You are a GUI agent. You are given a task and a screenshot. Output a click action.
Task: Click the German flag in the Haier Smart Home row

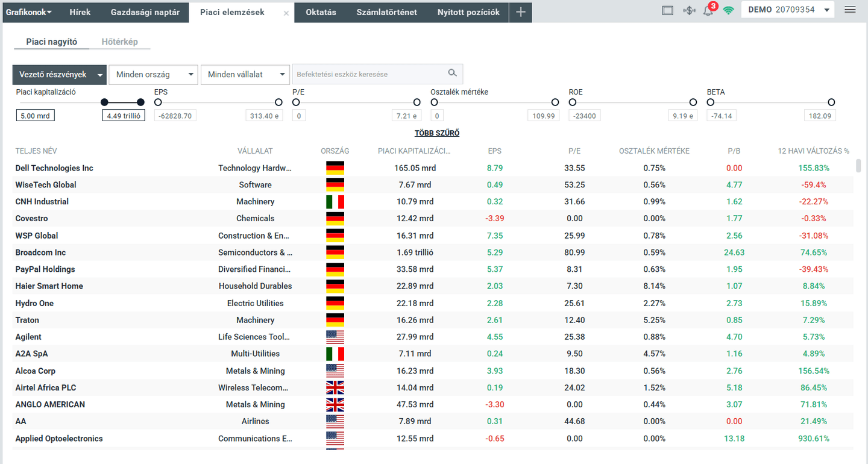(335, 286)
